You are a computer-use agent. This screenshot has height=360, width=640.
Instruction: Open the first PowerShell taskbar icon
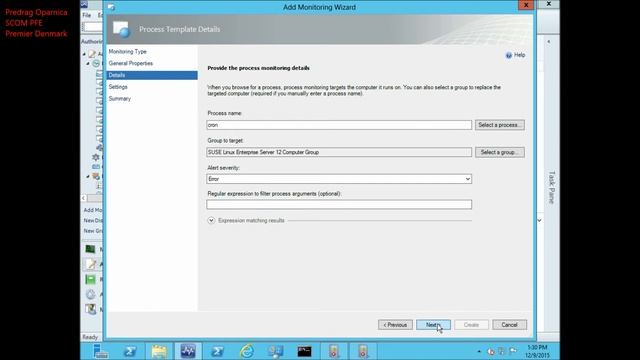tap(130, 351)
